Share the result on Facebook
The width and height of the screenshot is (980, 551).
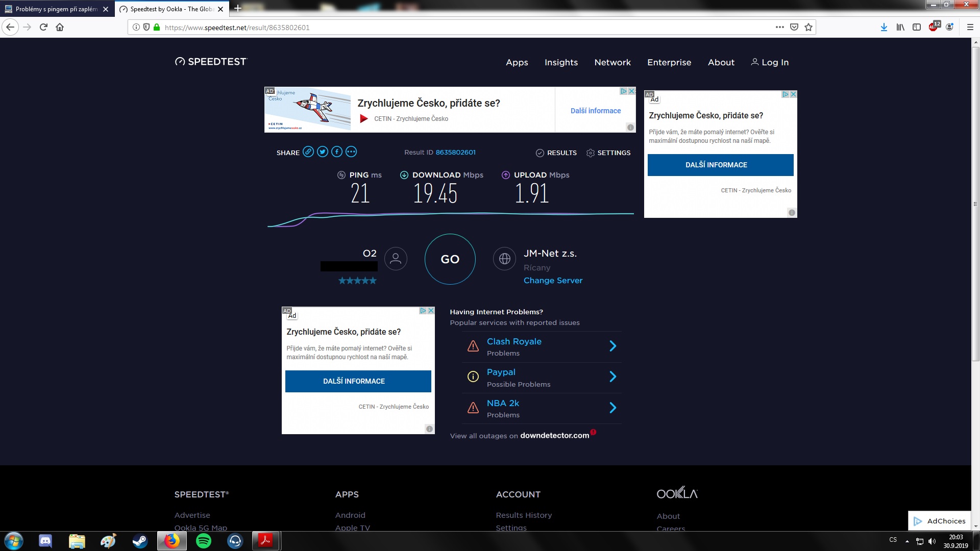coord(337,152)
